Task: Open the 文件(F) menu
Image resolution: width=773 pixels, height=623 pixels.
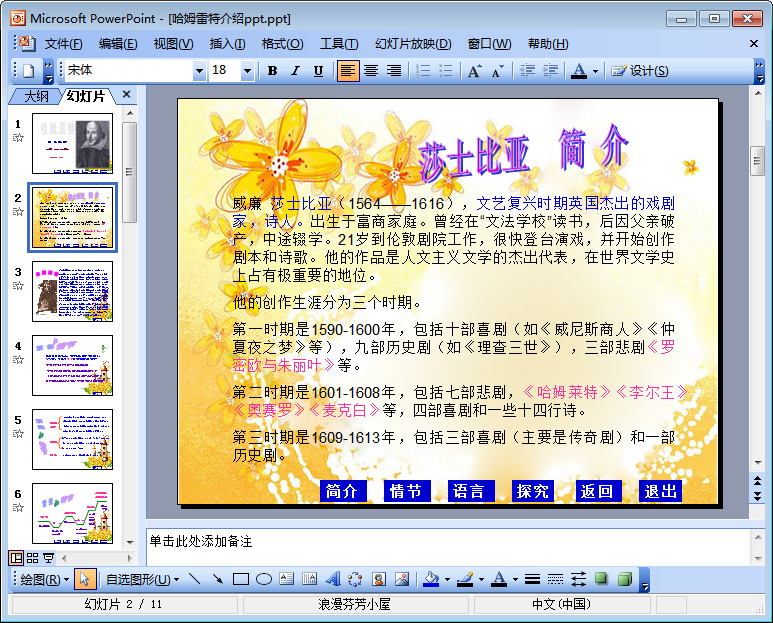Action: 63,44
